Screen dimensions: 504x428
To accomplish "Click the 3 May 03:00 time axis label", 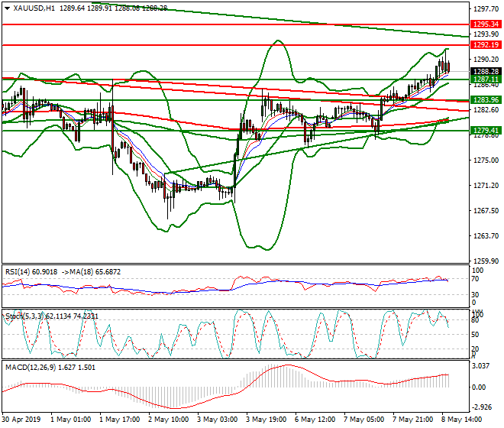I will click(x=218, y=420).
